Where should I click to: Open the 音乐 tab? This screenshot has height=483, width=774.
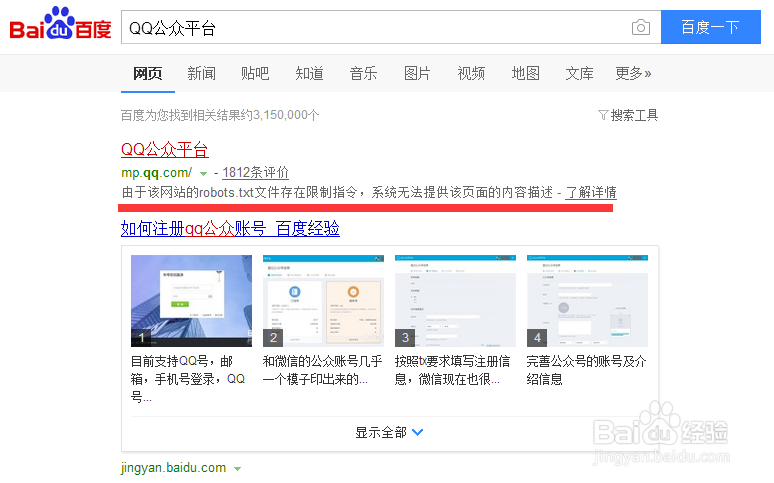click(x=363, y=74)
